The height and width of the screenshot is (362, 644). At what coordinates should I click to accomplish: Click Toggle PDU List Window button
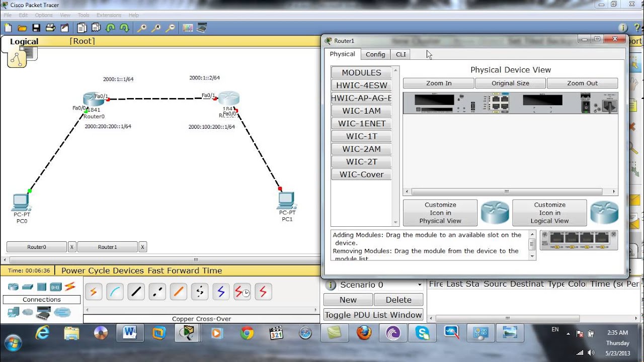click(x=373, y=315)
